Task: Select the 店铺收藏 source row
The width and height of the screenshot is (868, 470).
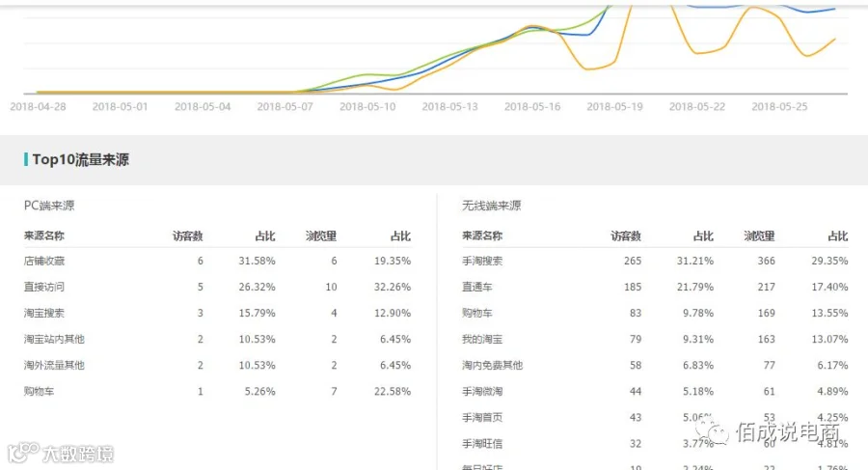Action: pyautogui.click(x=217, y=261)
